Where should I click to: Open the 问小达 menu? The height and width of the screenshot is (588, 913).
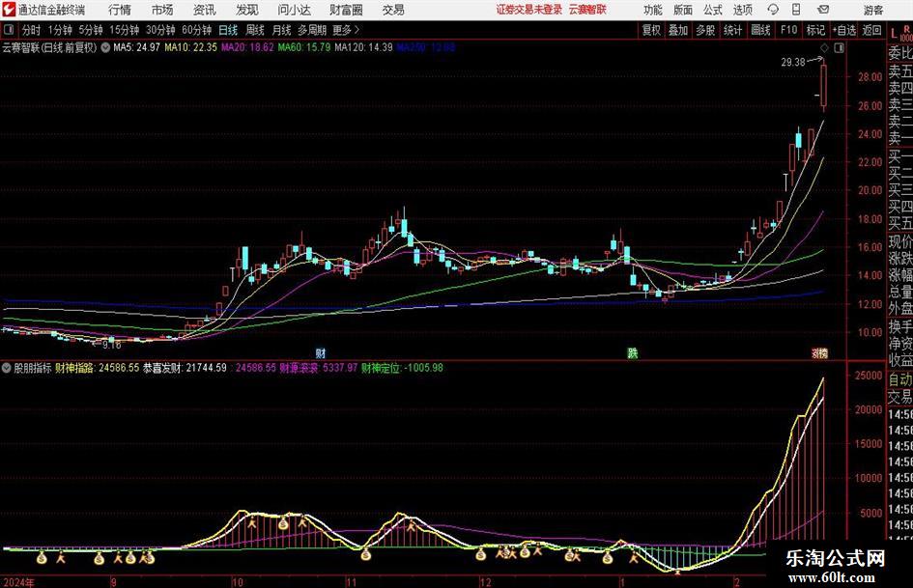[294, 10]
